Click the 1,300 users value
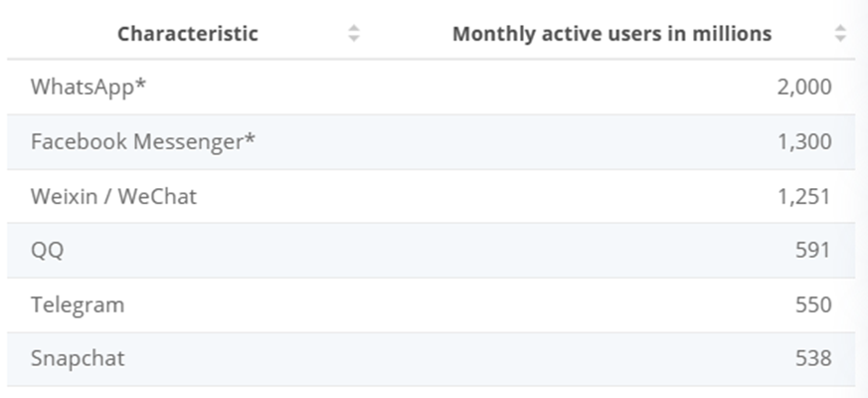 pyautogui.click(x=804, y=142)
